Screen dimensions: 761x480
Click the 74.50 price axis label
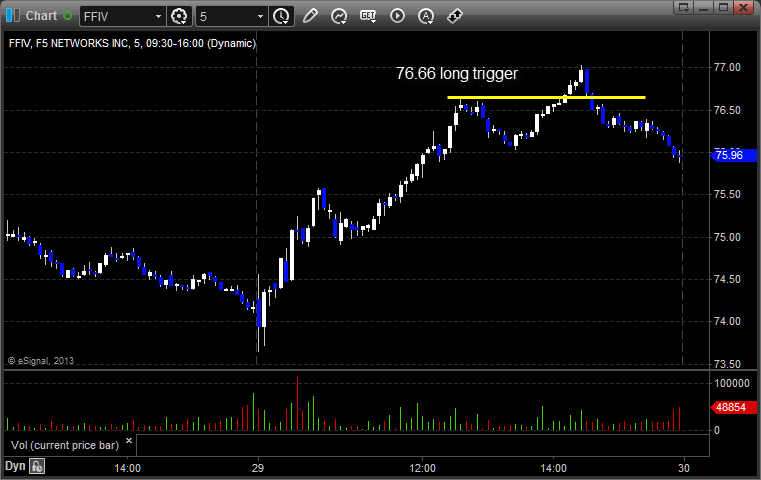coord(727,279)
